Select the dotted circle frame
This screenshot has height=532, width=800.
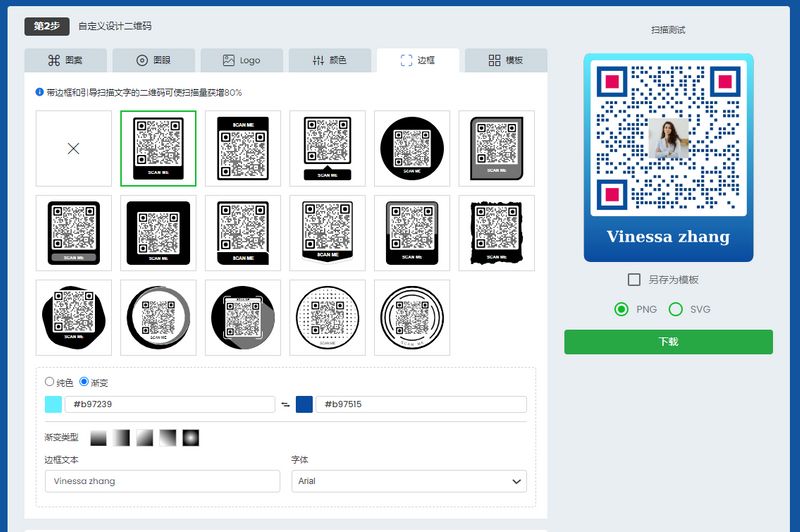[x=328, y=317]
